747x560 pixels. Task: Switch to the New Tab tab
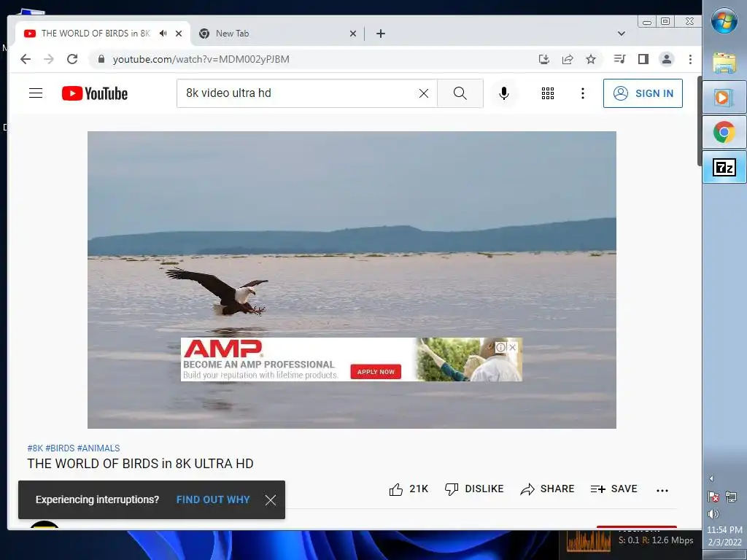point(278,34)
